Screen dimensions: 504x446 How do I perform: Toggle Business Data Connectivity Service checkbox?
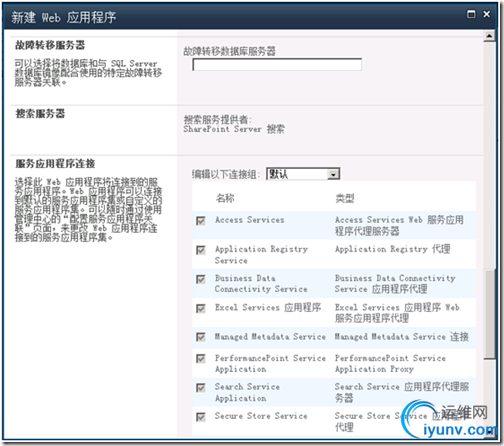201,279
